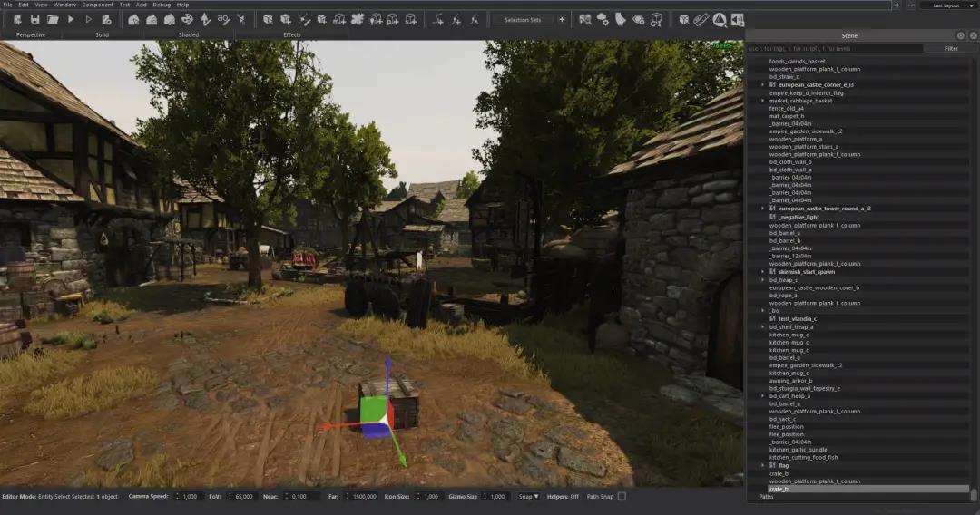Click the Perspective viewport option
Image resolution: width=980 pixels, height=515 pixels.
click(x=31, y=35)
